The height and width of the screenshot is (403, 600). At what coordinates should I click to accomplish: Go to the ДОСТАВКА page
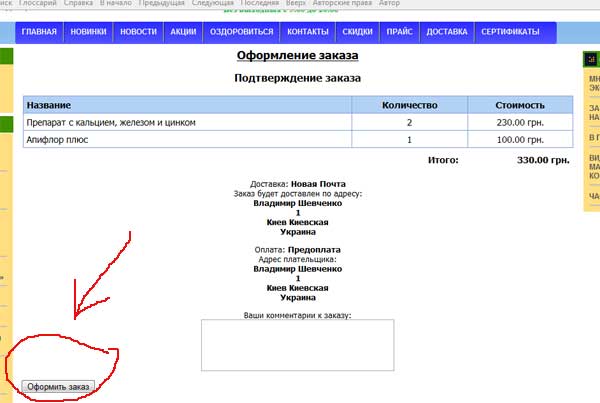pyautogui.click(x=447, y=32)
